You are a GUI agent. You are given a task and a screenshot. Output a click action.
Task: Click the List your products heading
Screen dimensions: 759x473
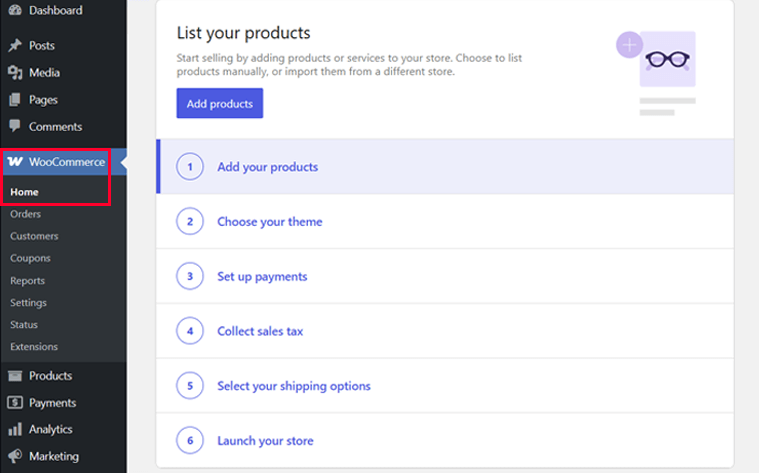243,33
